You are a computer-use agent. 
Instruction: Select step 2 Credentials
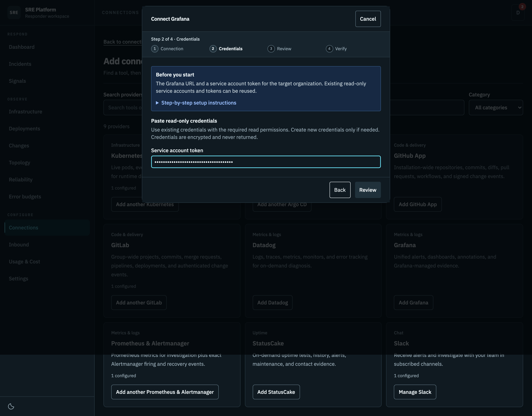coord(226,49)
